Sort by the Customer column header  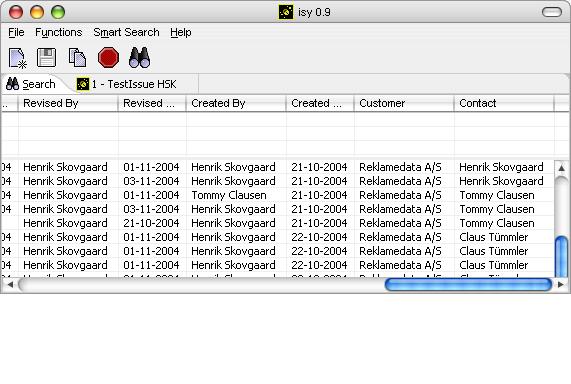(404, 103)
